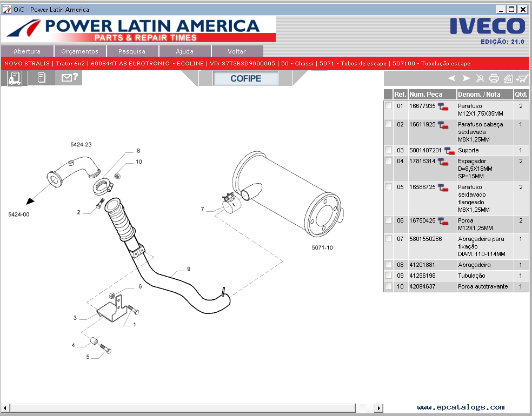Click availability icon for part 17816314

point(443,162)
